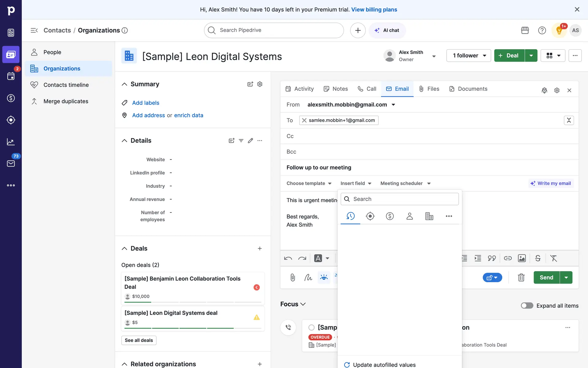Insert a hyperlink in the email
588x368 pixels.
[507, 258]
